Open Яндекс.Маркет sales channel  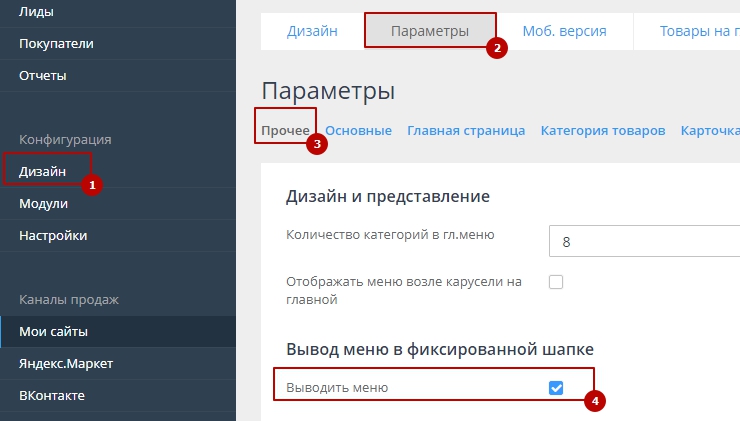[x=65, y=363]
